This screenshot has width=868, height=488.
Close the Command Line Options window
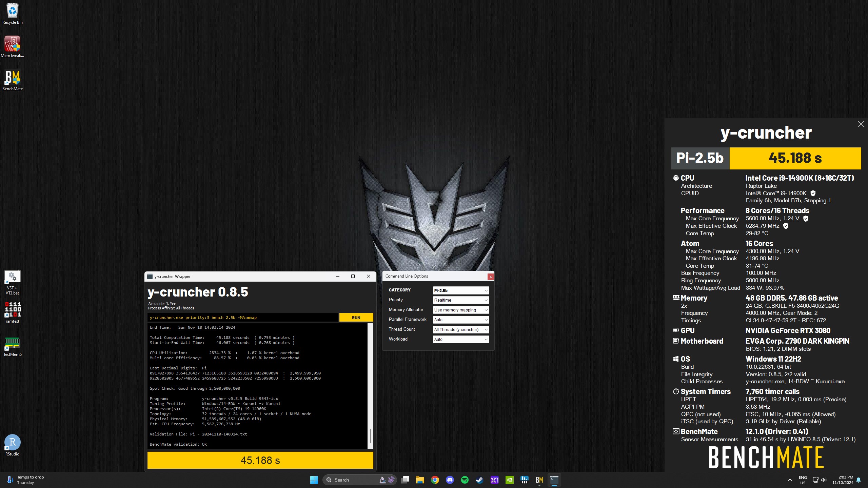point(490,277)
